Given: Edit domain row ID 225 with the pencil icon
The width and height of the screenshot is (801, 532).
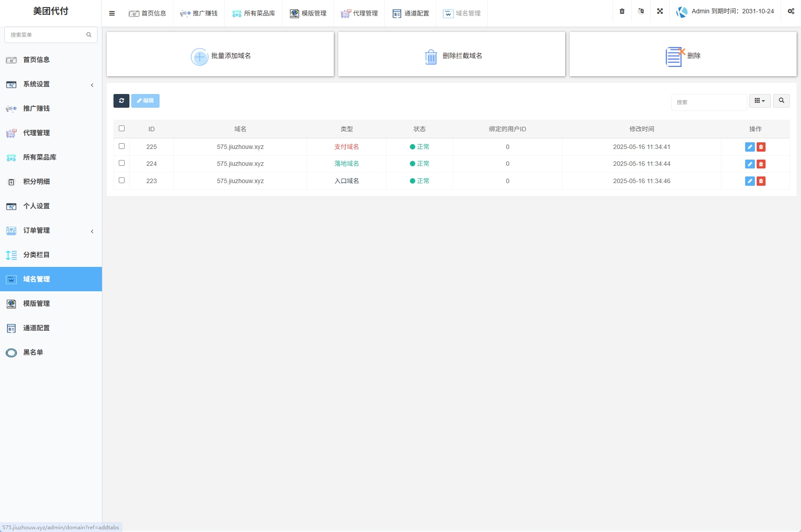Looking at the screenshot, I should coord(750,147).
